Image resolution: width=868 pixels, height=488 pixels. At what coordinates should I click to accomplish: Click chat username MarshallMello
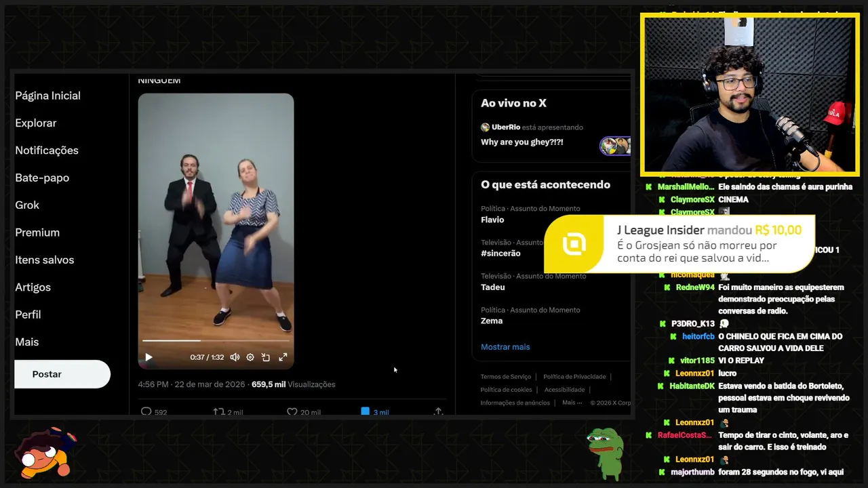pos(686,187)
